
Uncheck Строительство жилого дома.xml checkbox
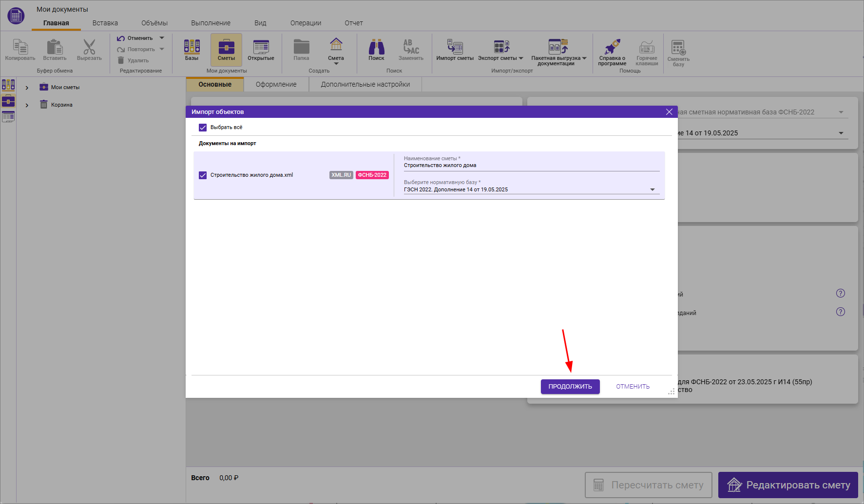click(203, 175)
